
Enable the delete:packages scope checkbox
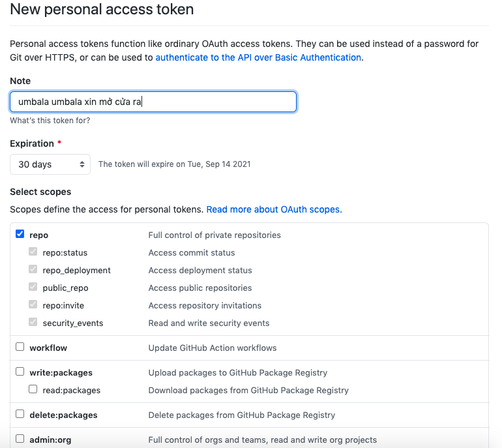(x=20, y=414)
